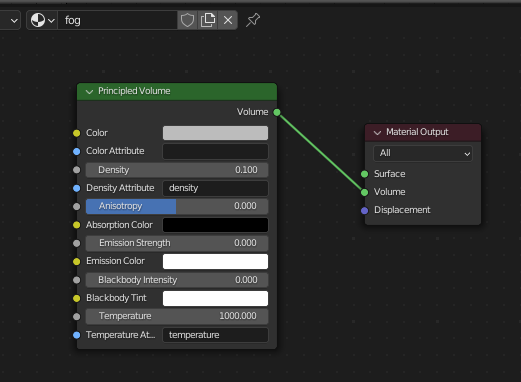Image resolution: width=521 pixels, height=382 pixels.
Task: Open the Emission Color white swatch
Action: click(x=215, y=261)
